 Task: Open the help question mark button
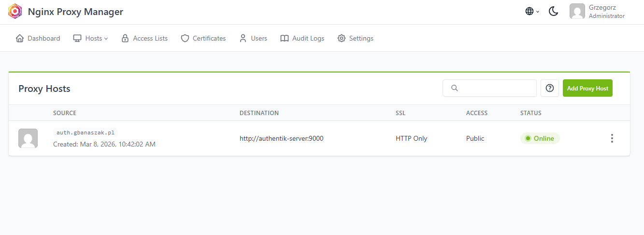tap(550, 88)
